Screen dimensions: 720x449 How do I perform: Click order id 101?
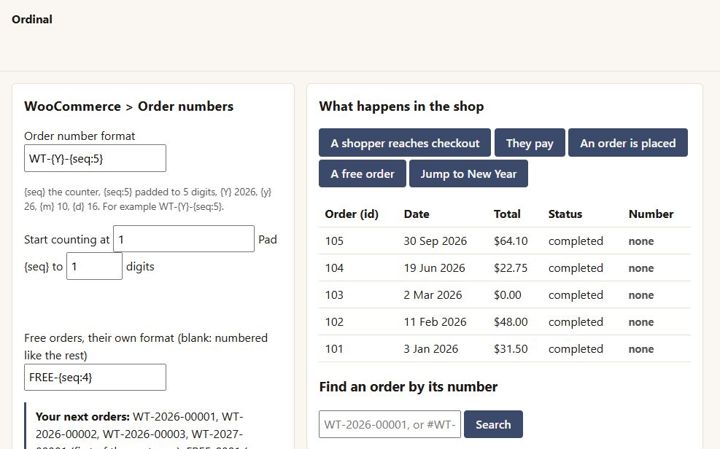tap(334, 349)
